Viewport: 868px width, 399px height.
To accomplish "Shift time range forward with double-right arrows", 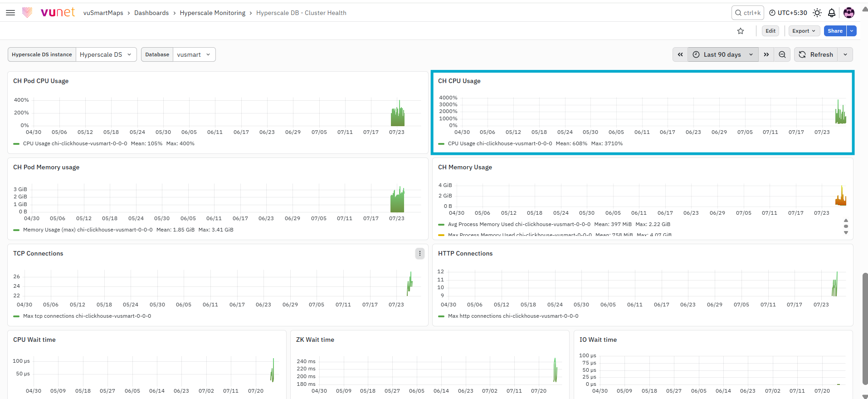I will tap(766, 54).
